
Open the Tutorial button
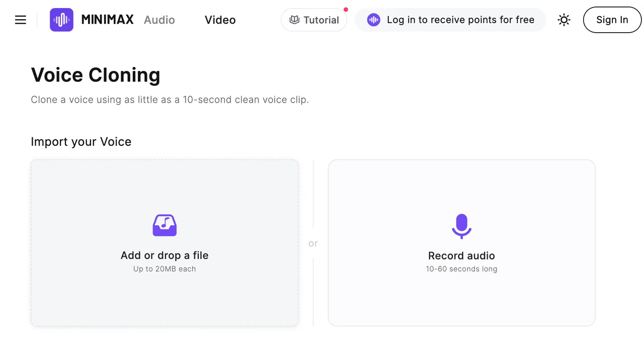(x=314, y=20)
